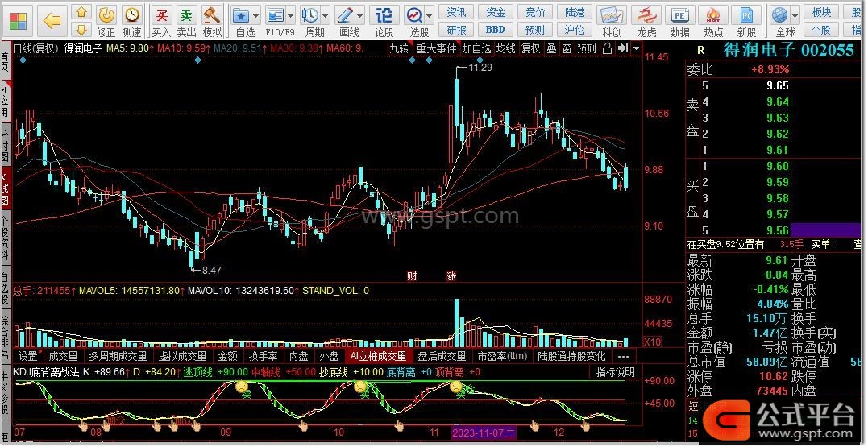Toggle 叠 overlay mode

click(x=551, y=48)
